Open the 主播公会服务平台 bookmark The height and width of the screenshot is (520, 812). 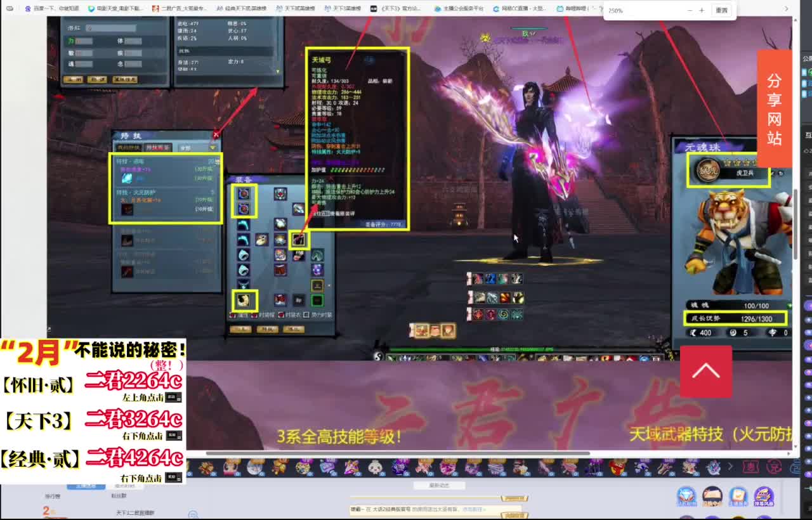[x=459, y=9]
